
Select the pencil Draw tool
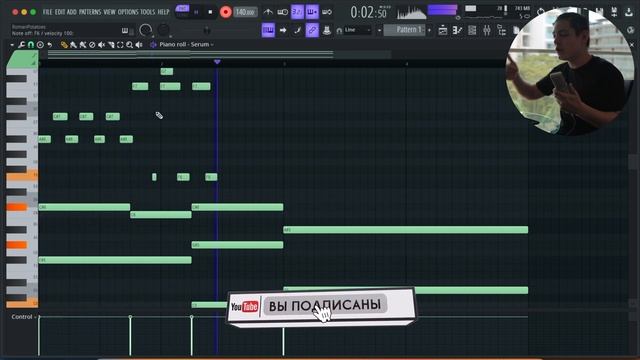[64, 44]
